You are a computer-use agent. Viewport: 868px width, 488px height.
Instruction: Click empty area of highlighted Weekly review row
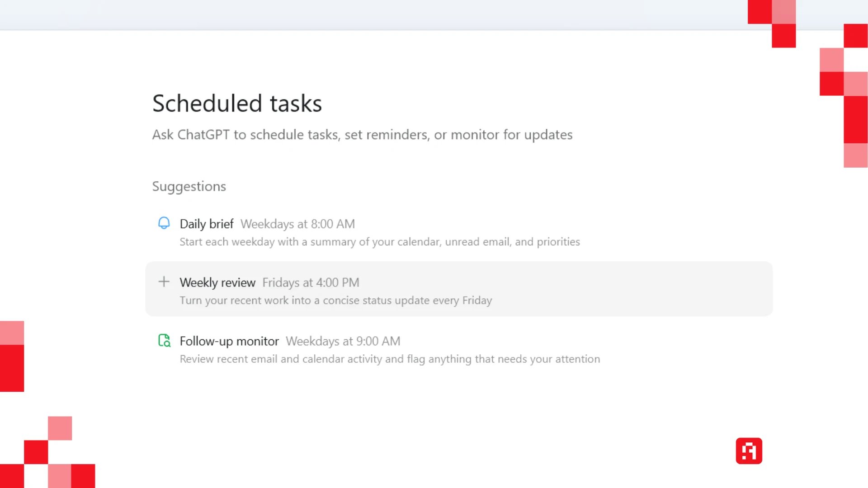coord(633,289)
